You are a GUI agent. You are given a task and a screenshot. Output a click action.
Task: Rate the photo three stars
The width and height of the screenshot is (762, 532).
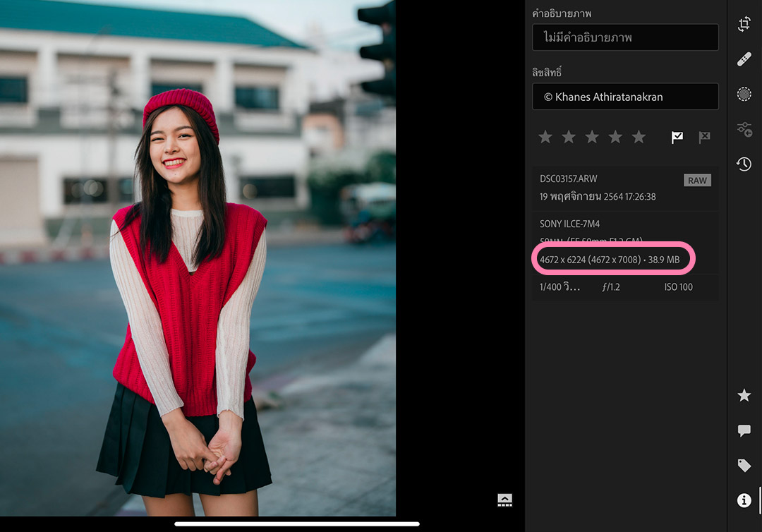coord(592,136)
